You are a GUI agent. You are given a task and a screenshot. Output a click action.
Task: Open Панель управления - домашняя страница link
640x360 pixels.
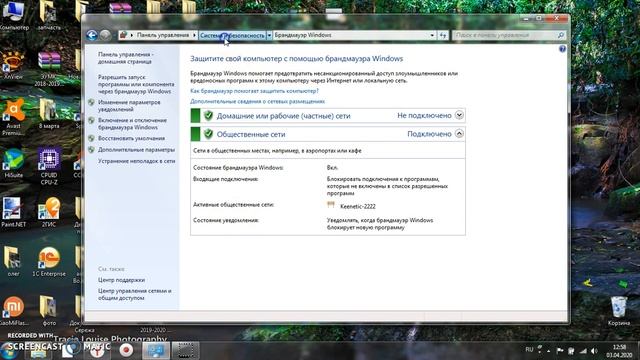(x=126, y=58)
